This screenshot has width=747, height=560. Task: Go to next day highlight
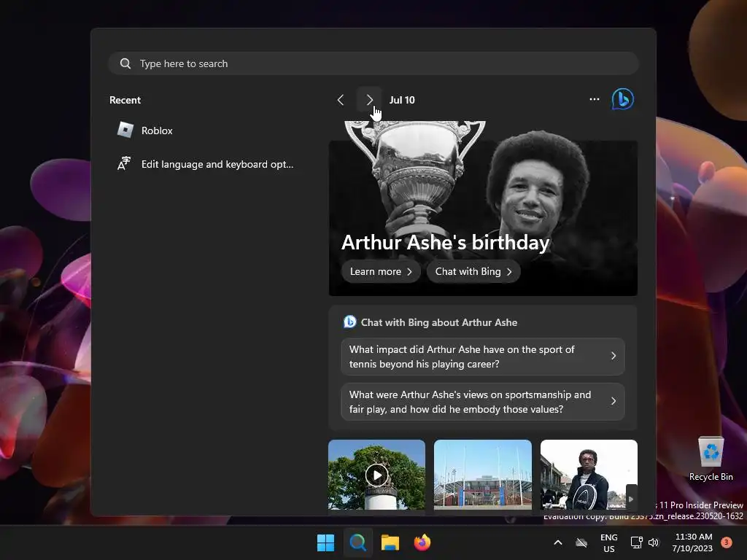(369, 100)
